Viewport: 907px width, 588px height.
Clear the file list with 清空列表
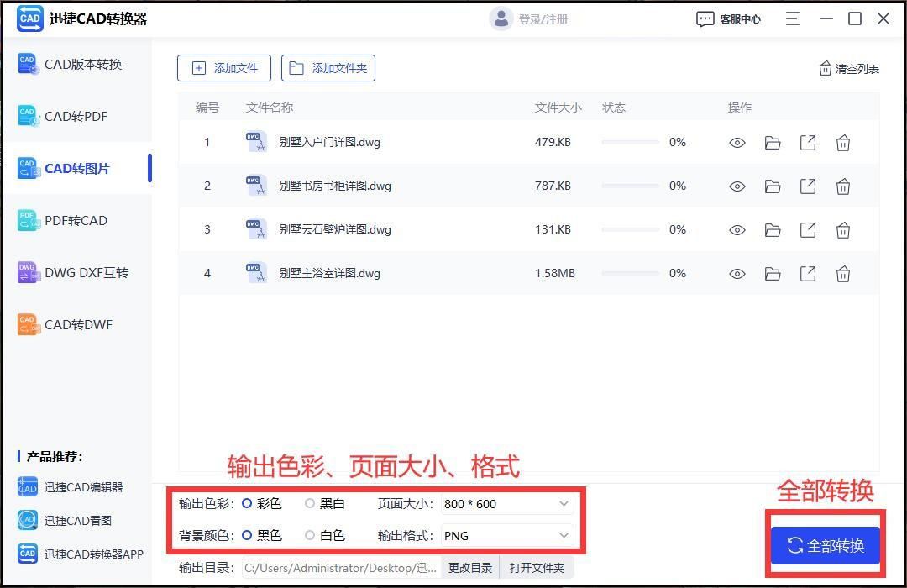tap(849, 68)
